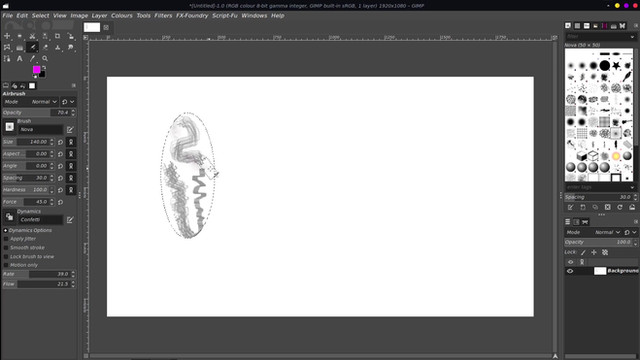Select the Text tool

19,59
